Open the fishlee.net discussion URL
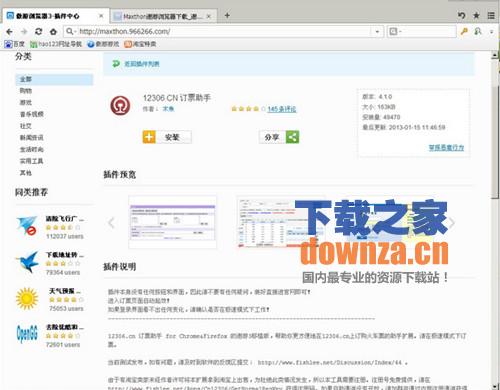The height and width of the screenshot is (390, 500). (331, 362)
